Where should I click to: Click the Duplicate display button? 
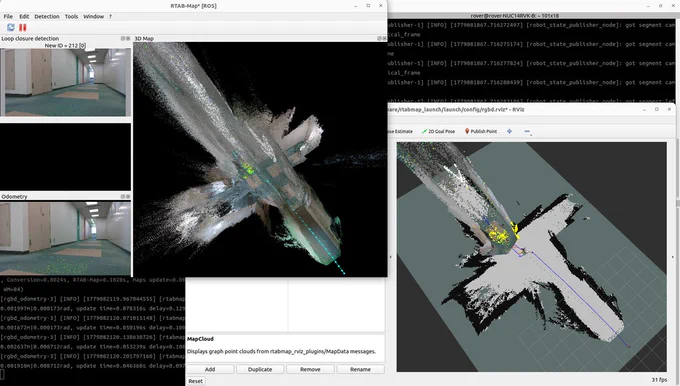[x=260, y=369]
